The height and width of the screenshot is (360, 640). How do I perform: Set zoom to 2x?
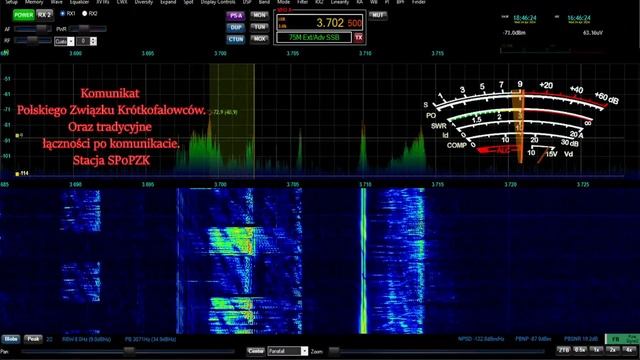(613, 350)
